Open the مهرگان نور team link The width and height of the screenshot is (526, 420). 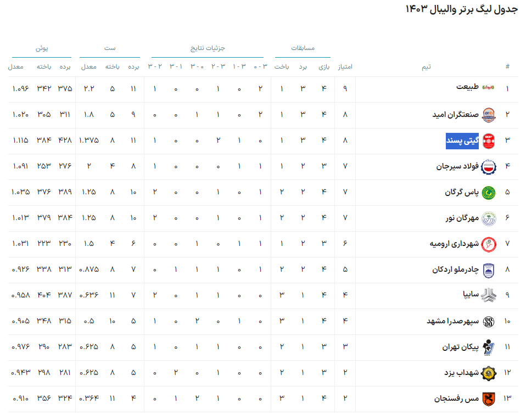pos(462,218)
